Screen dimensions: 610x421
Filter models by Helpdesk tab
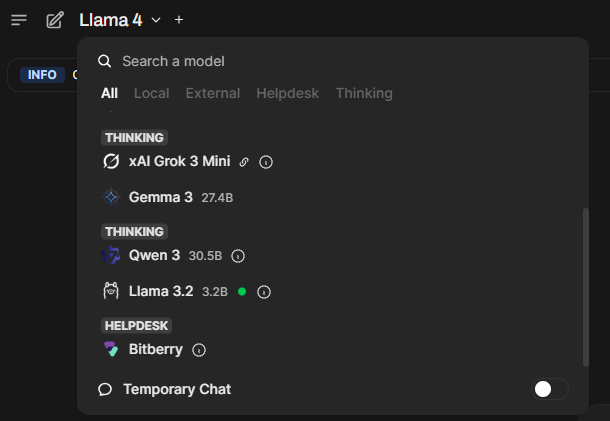[x=287, y=93]
